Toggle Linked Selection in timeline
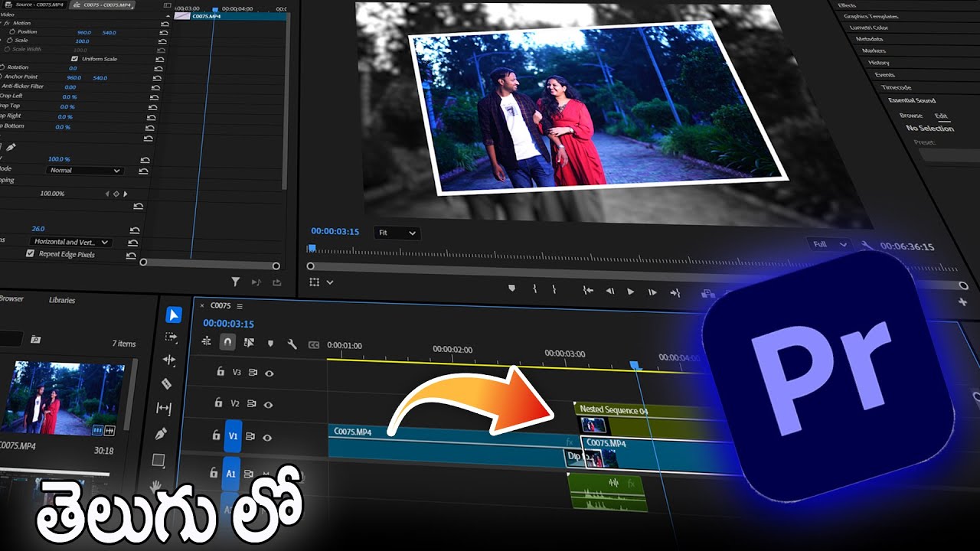The height and width of the screenshot is (551, 980). (x=249, y=343)
